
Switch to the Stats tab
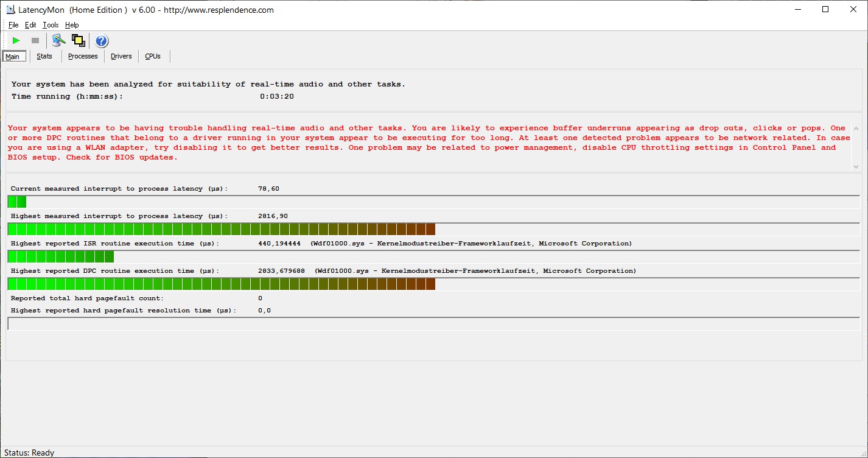(x=44, y=56)
